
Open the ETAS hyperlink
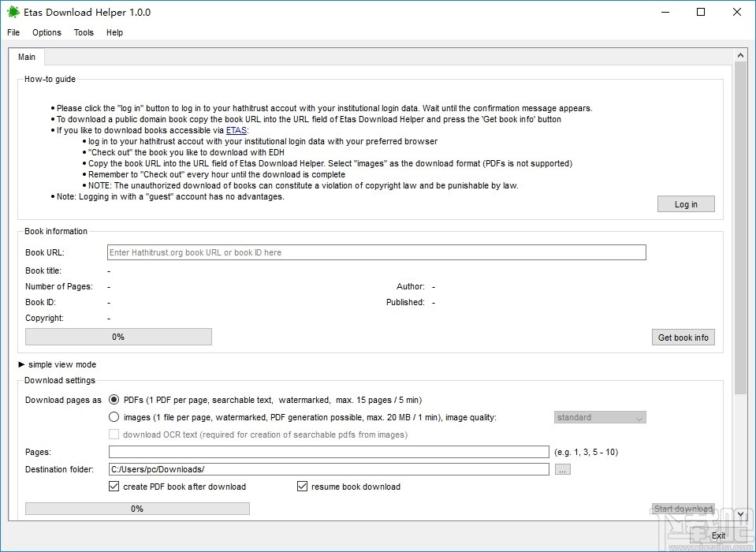tap(236, 130)
